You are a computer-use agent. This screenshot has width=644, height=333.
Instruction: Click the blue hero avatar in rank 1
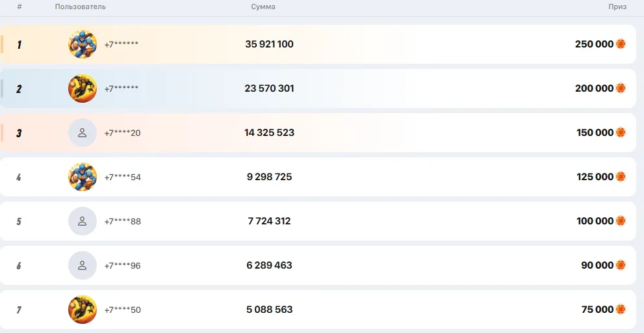83,44
